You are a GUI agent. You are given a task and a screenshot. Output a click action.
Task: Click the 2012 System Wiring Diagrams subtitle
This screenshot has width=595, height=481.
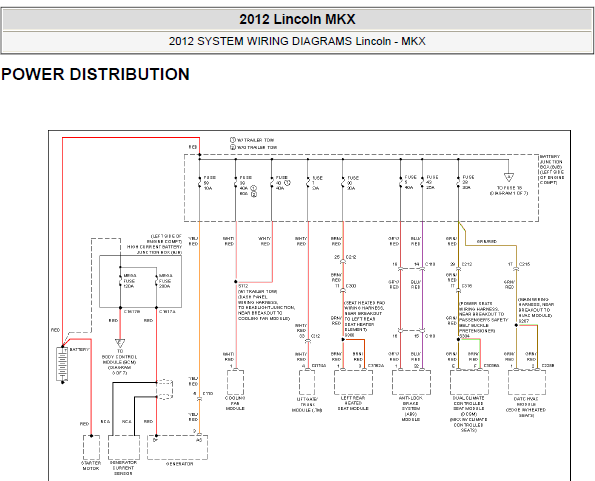(298, 41)
